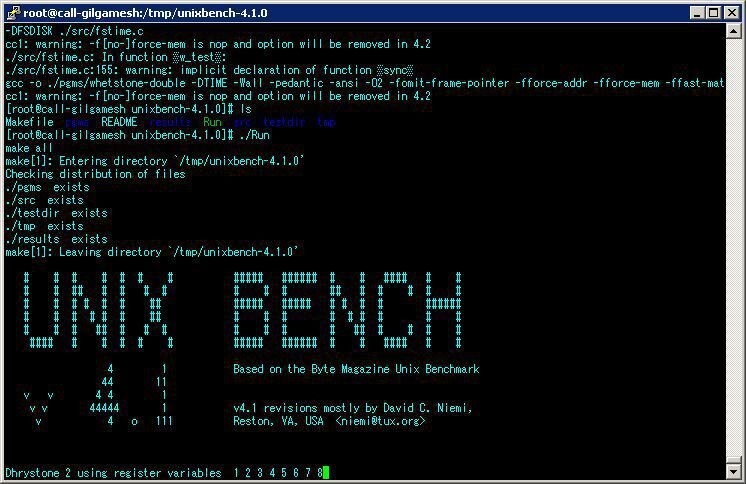Screen dimensions: 746x484
Task: Click README in the directory listing
Action: click(x=119, y=122)
